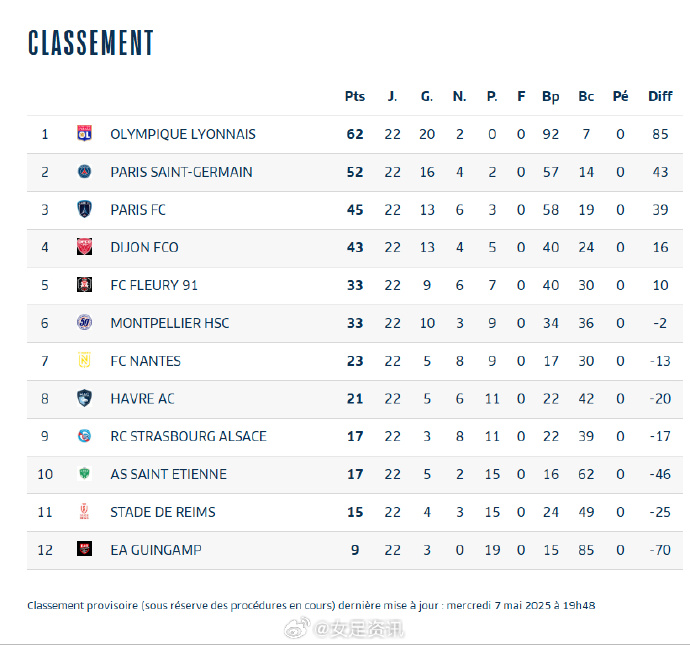Screen dimensions: 690x645
Task: Select the Dijon FCO red crest
Action: 84,247
